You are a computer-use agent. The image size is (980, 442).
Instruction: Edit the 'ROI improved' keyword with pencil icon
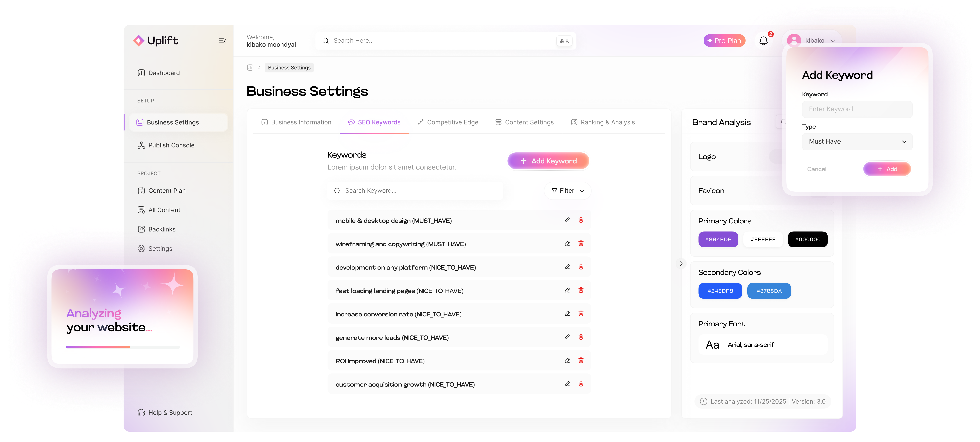[x=567, y=360]
